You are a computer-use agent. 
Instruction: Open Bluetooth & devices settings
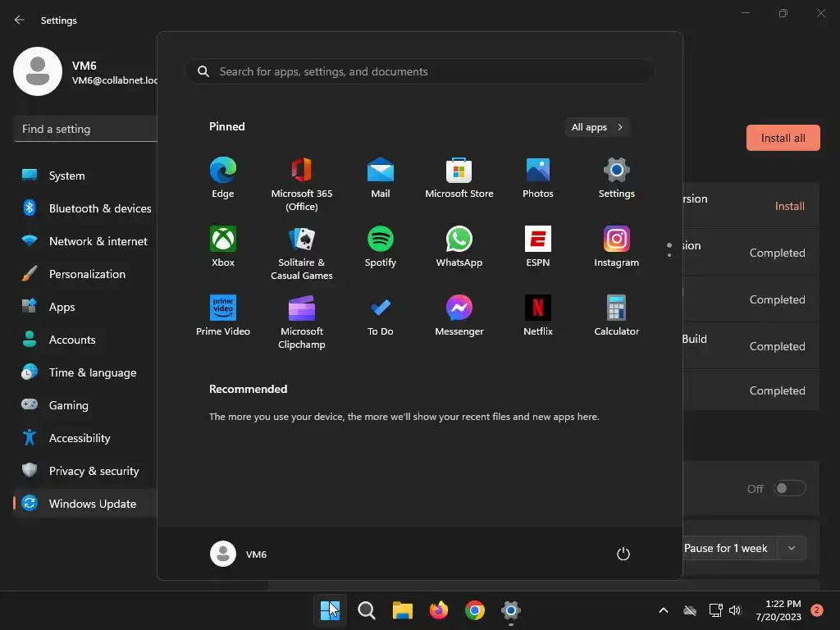tap(85, 208)
